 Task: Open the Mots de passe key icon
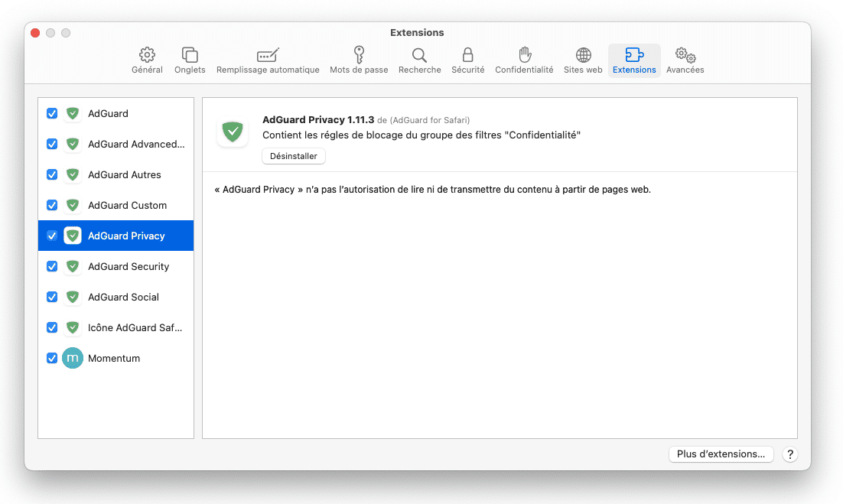(x=359, y=56)
